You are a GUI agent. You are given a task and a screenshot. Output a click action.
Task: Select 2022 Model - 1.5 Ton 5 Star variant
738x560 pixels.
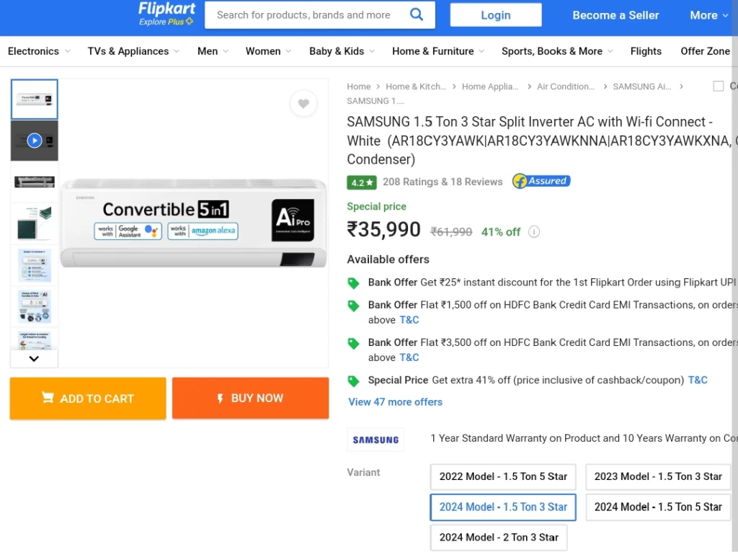(x=503, y=476)
